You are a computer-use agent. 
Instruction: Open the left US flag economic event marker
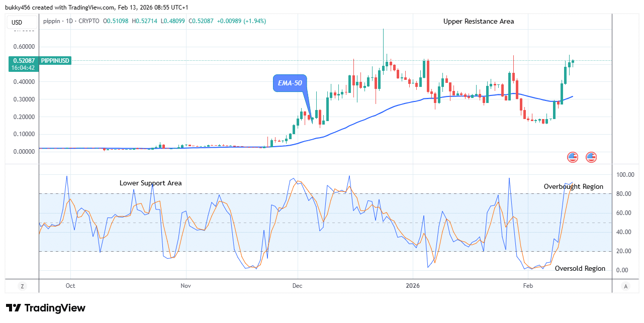point(573,157)
